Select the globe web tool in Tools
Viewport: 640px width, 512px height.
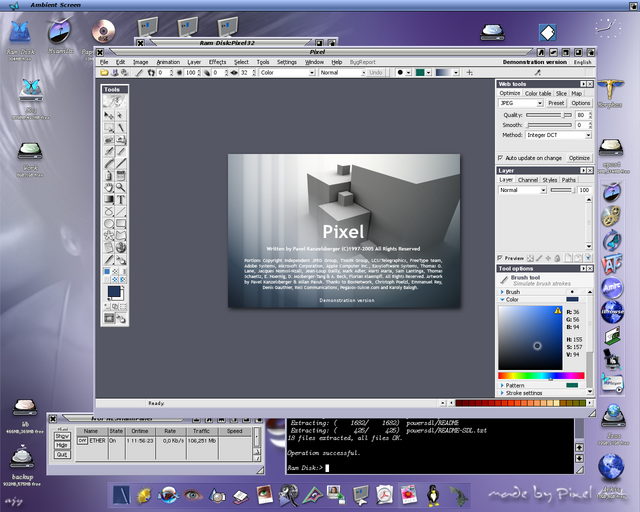coord(120,247)
